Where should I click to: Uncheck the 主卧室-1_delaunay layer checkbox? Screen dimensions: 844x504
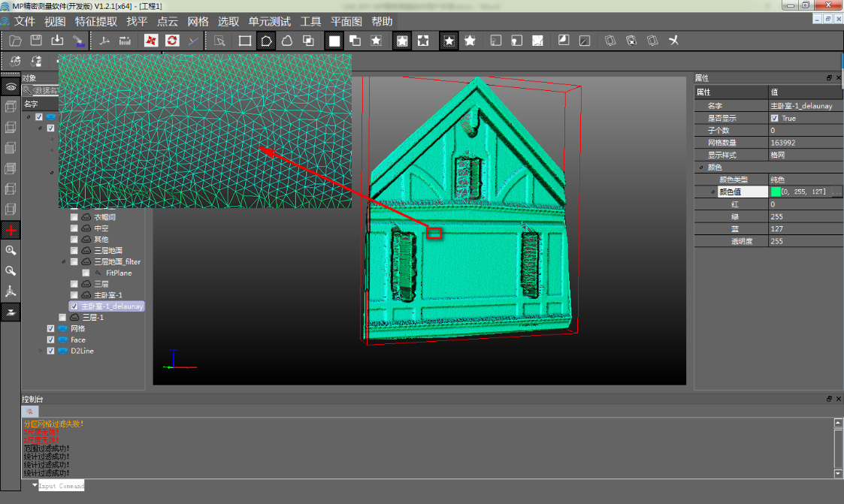point(74,306)
